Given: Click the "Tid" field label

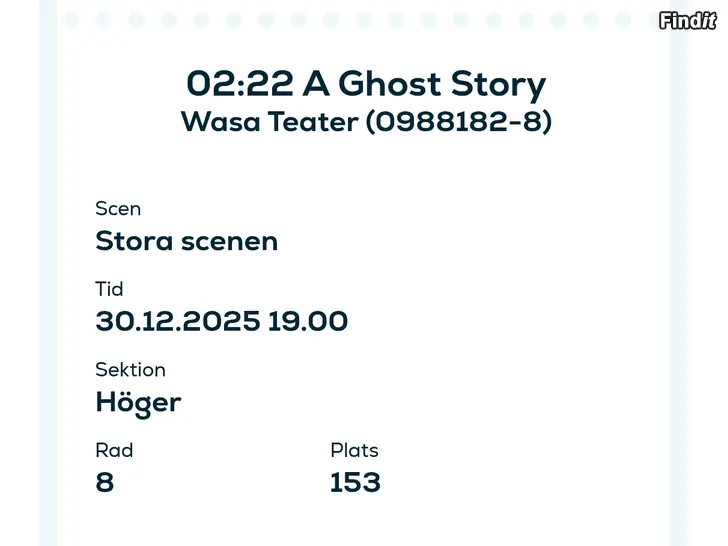Looking at the screenshot, I should 109,289.
